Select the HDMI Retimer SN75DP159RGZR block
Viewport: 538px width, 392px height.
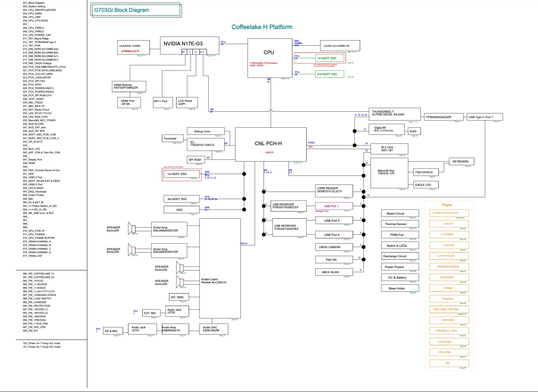coord(129,86)
